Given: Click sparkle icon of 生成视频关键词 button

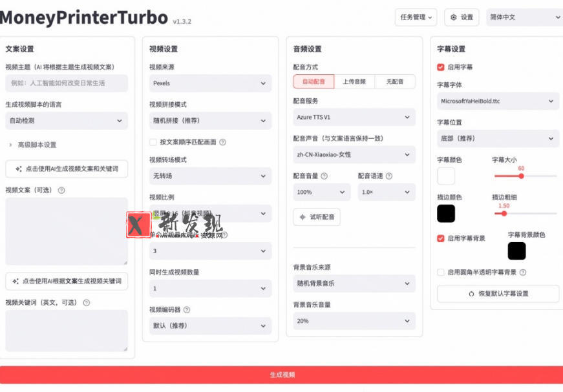Looking at the screenshot, I should [16, 281].
